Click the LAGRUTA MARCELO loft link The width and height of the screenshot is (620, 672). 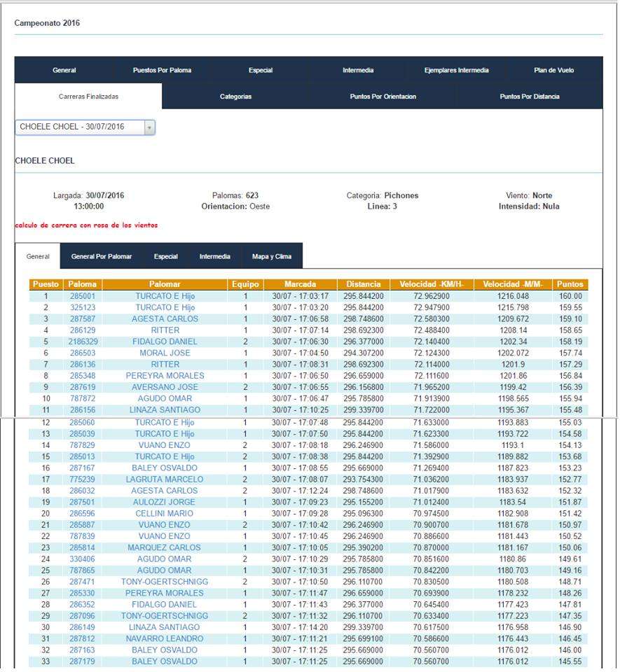165,479
